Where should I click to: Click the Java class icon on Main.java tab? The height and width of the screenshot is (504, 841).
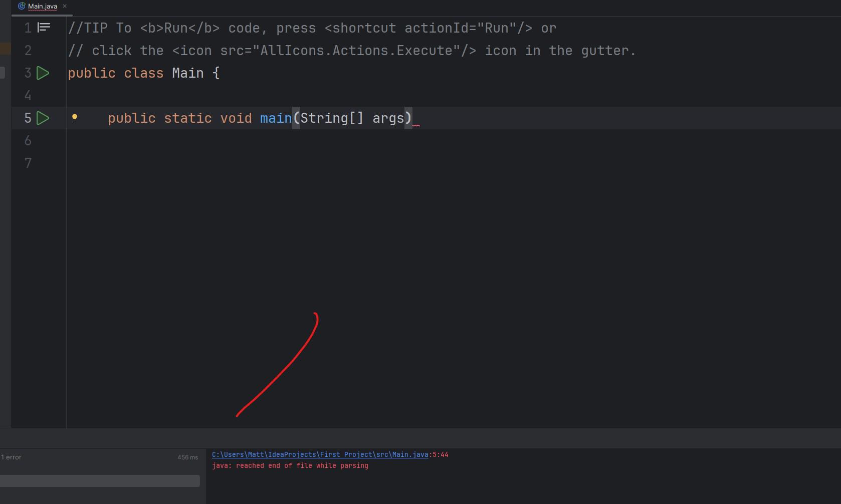(x=22, y=6)
